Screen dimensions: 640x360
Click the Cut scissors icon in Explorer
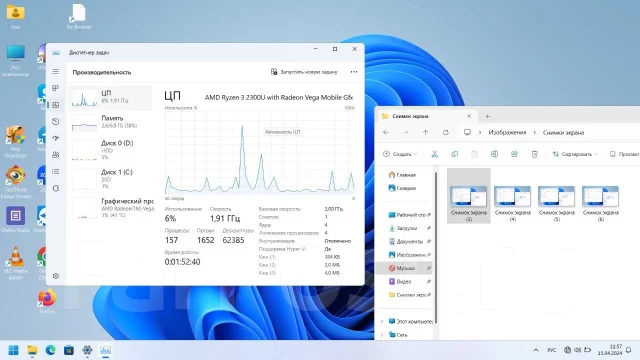434,154
